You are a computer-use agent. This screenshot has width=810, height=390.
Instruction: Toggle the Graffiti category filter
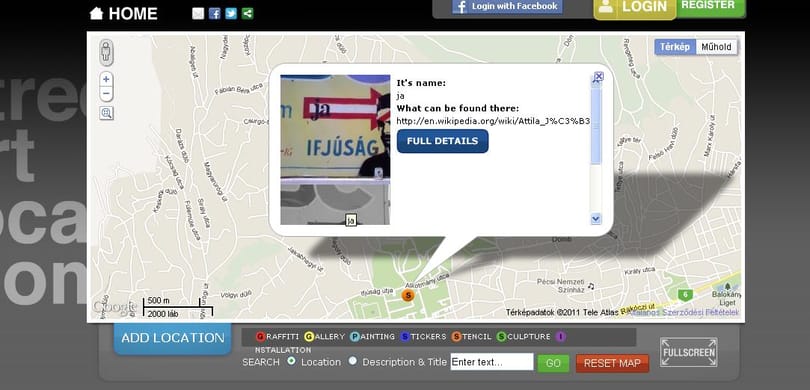coord(277,337)
